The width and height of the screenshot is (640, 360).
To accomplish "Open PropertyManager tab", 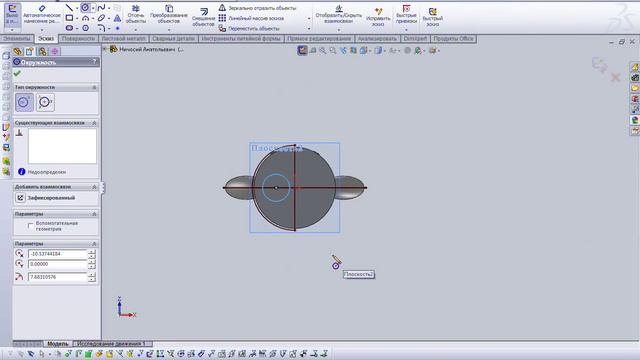I will [29, 51].
